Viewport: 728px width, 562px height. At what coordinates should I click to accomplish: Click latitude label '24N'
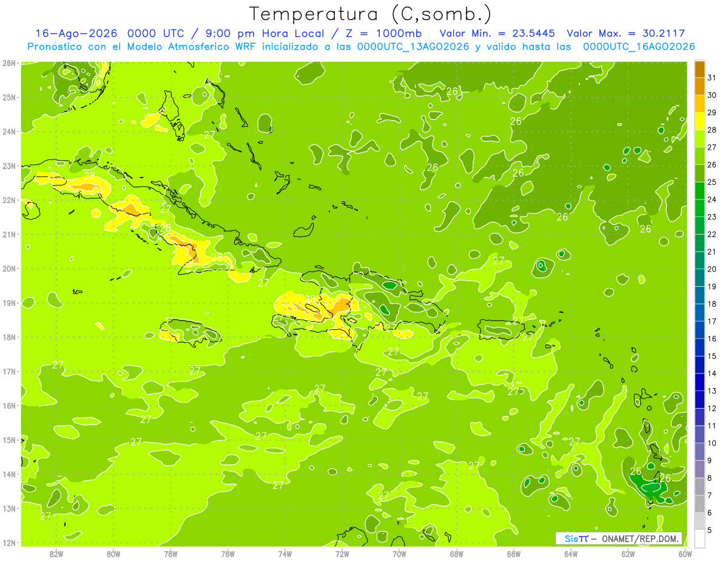point(9,132)
